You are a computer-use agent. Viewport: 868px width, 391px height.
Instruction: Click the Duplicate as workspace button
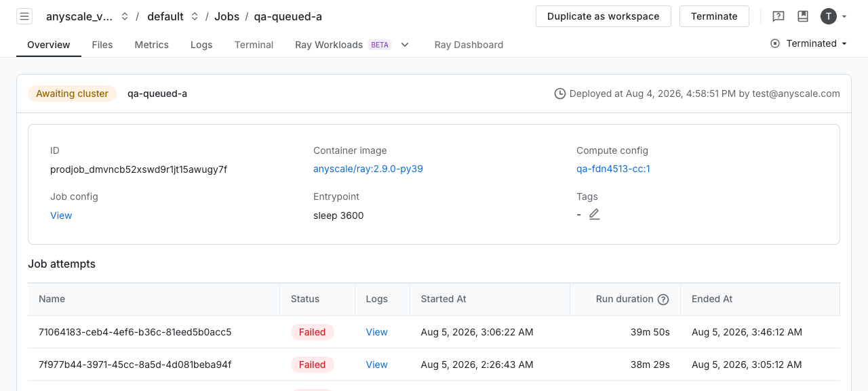(x=604, y=16)
